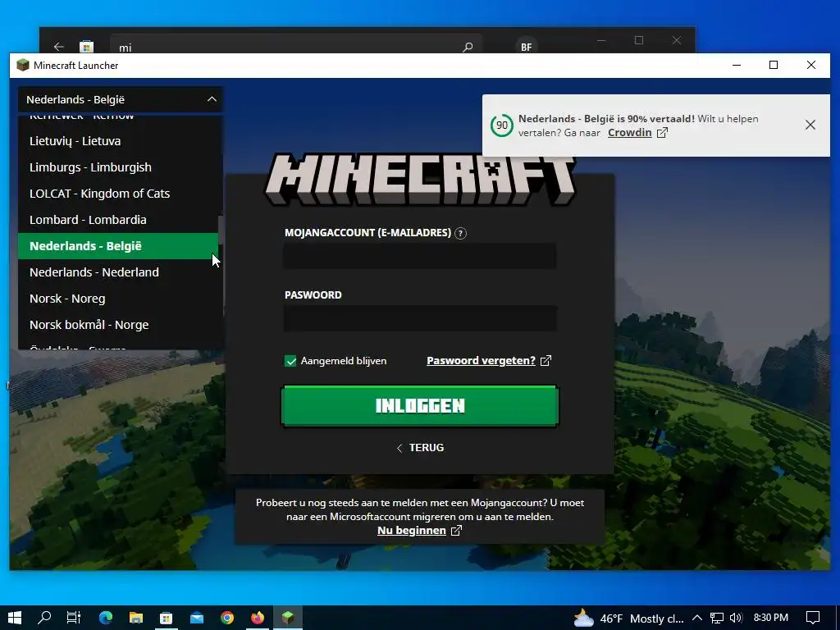
Task: Click the 90 percent progress circle
Action: click(502, 126)
